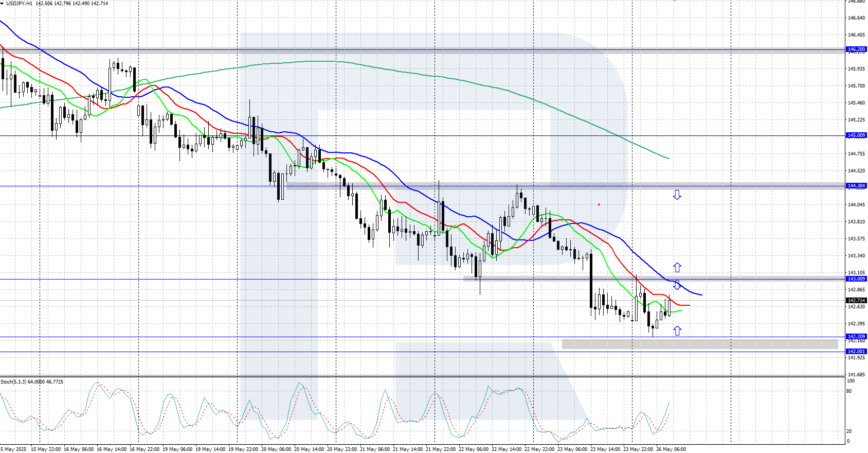Select the 143.009 price level label
The height and width of the screenshot is (453, 868).
tap(856, 279)
